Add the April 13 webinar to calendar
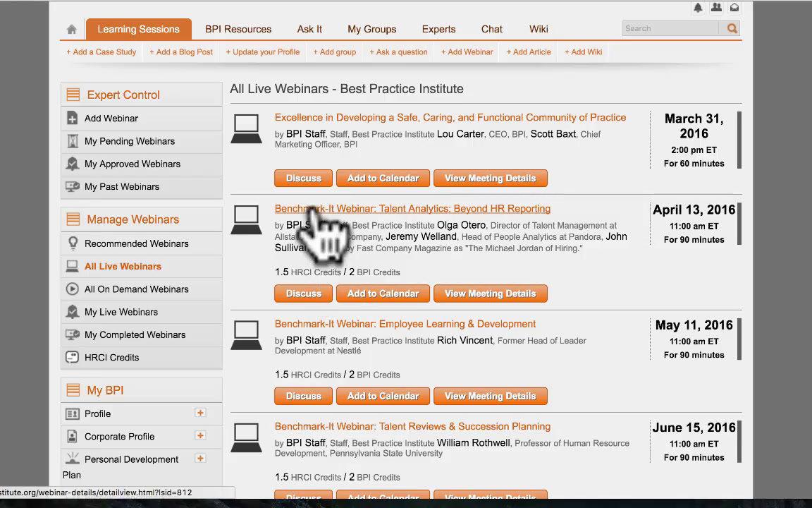 [x=383, y=294]
